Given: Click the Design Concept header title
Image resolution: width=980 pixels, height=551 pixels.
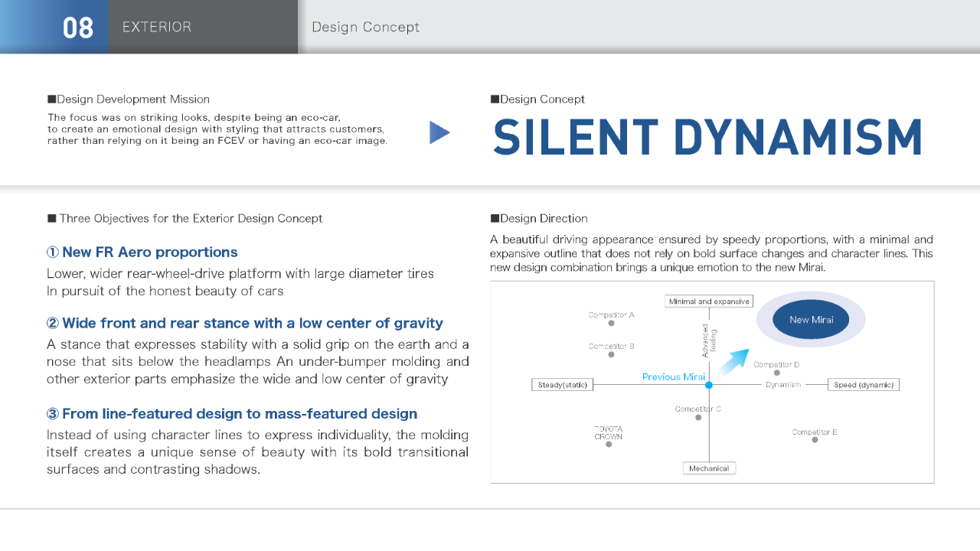Looking at the screenshot, I should [366, 27].
